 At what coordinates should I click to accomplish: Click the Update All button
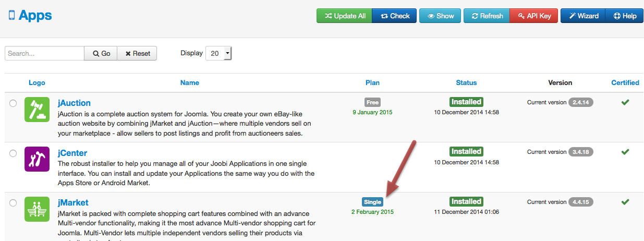[x=344, y=16]
